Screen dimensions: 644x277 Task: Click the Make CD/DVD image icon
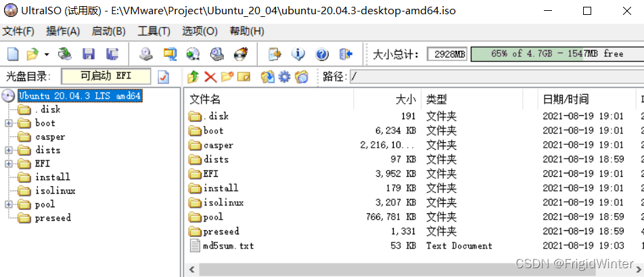[x=146, y=54]
